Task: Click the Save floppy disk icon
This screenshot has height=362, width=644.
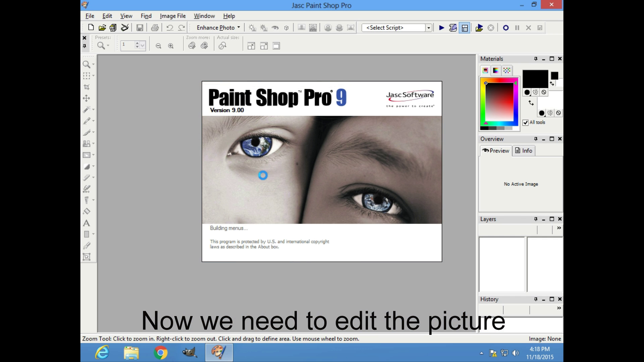Action: tap(140, 28)
